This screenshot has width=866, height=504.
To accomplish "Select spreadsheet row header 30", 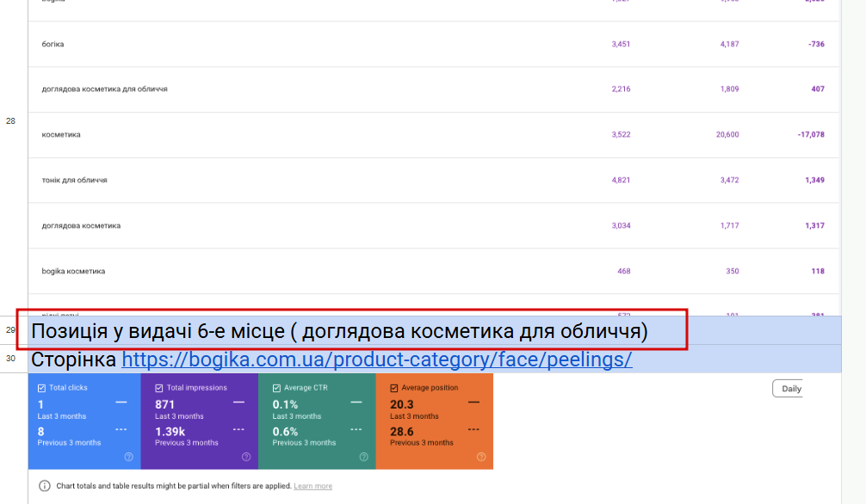I will tap(10, 359).
